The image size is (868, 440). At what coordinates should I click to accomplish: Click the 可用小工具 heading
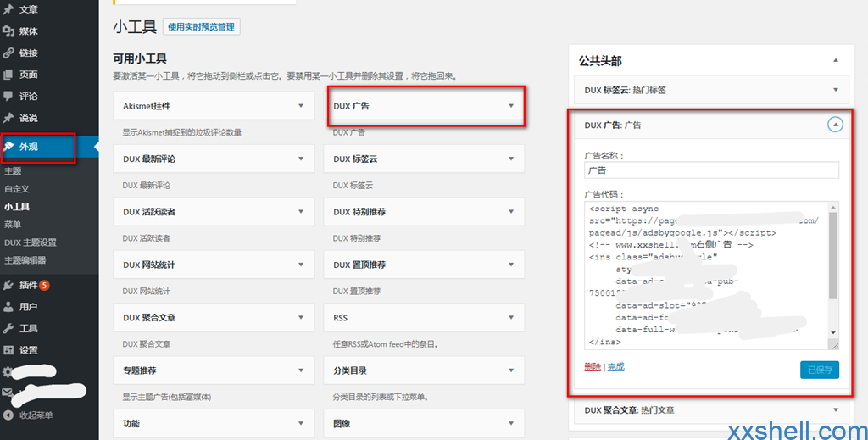140,58
